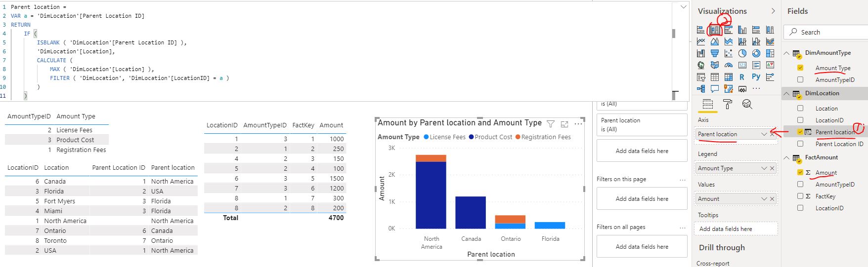This screenshot has width=868, height=267.
Task: Select the donut chart visual
Action: click(756, 53)
